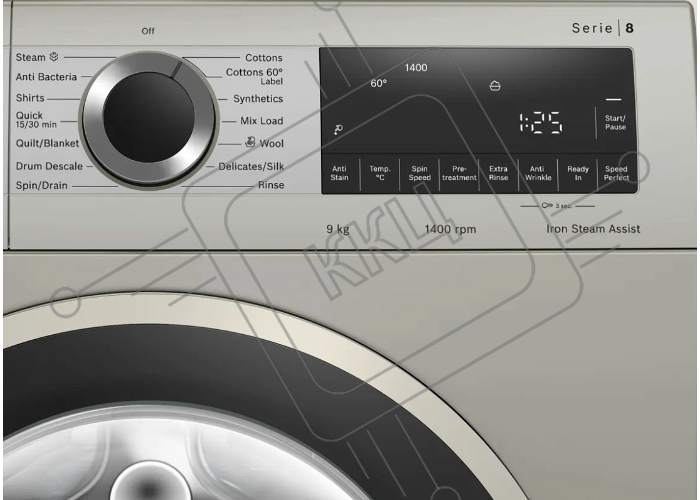Select the Mix Load program label

262,121
